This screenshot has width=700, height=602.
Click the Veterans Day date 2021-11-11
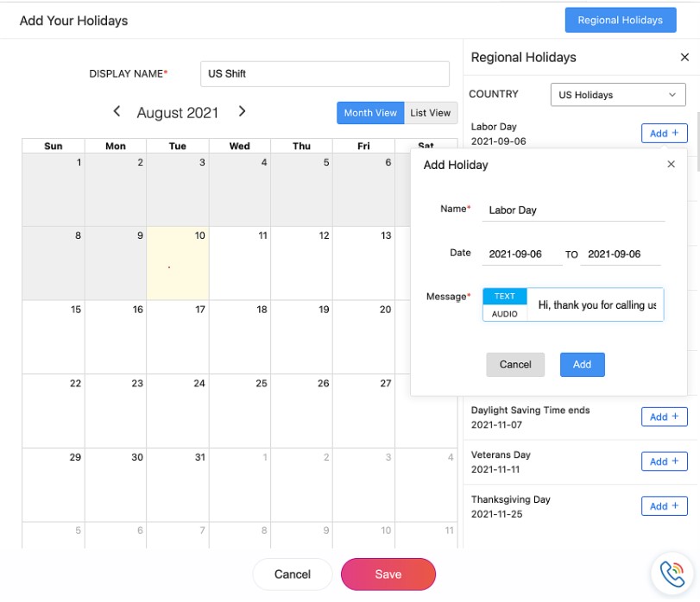click(x=495, y=469)
